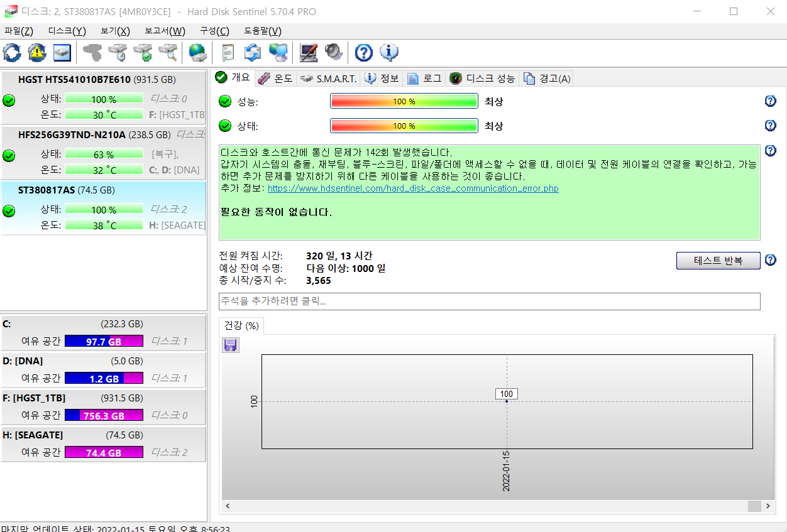Switch to the 개요 tab
This screenshot has height=532, width=787.
pos(233,77)
